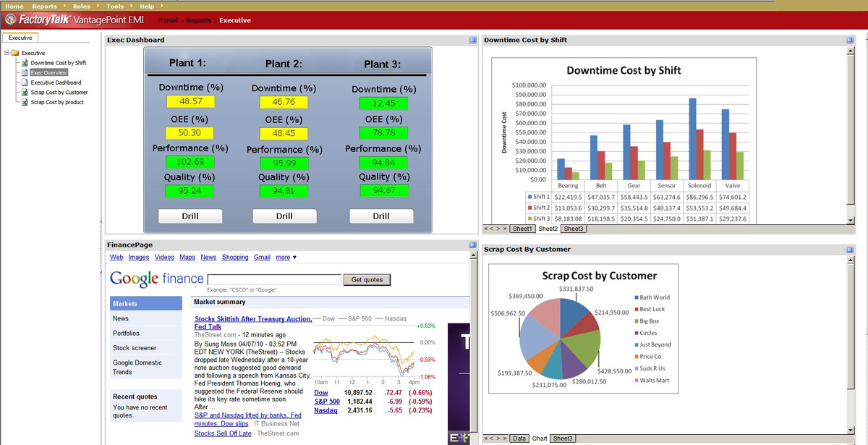The height and width of the screenshot is (445, 868).
Task: Switch to Sheet1 in the Downtime panel
Action: [x=522, y=229]
